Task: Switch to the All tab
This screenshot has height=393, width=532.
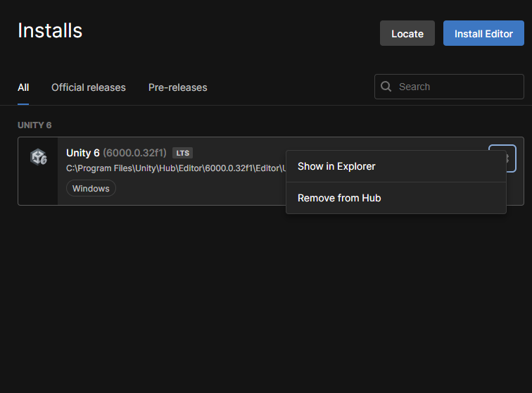Action: 23,87
